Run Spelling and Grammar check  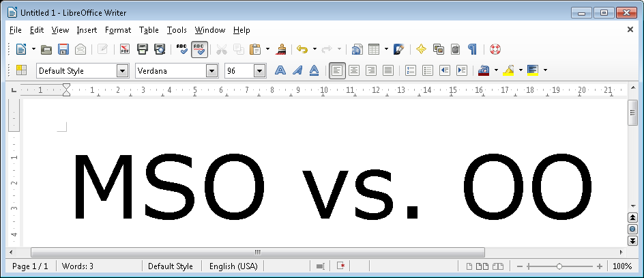182,49
